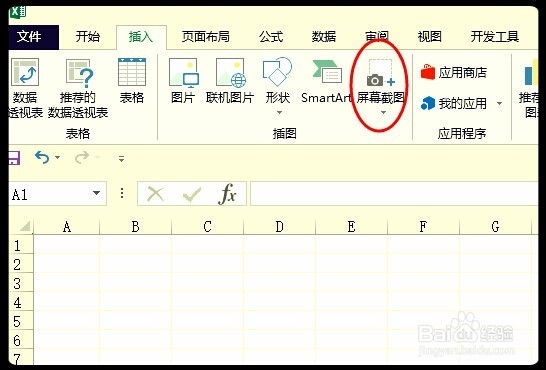Screen dimensions: 546x370
Task: Select column A header
Action: coord(67,227)
